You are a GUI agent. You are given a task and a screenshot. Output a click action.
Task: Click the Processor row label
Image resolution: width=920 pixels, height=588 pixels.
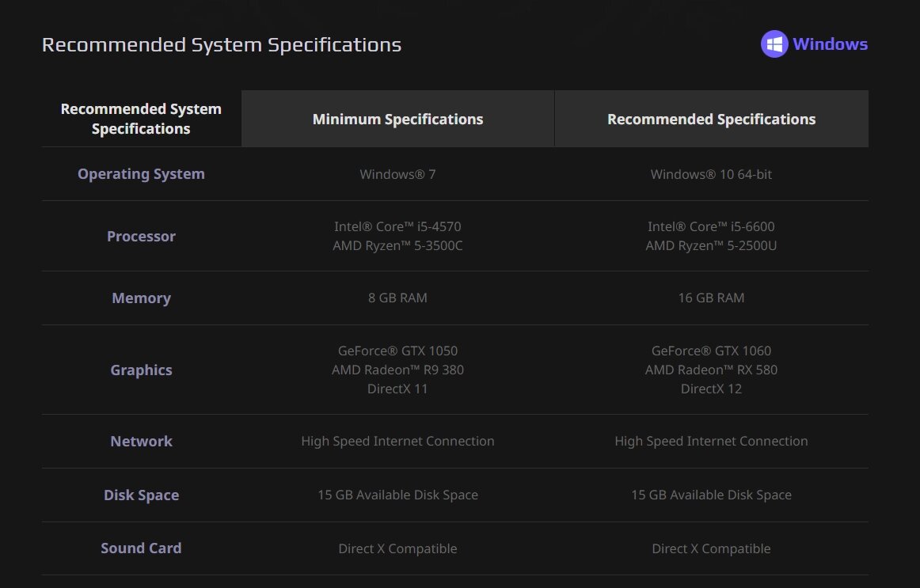point(142,237)
